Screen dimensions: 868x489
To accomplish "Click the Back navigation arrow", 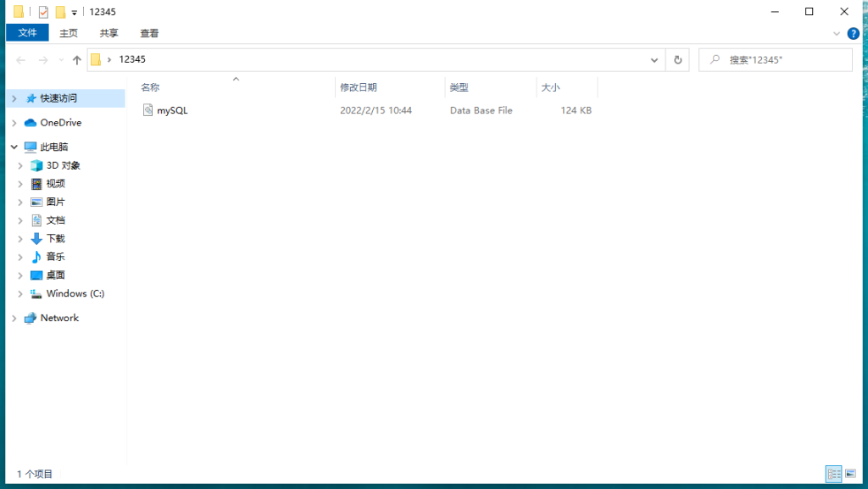I will [x=21, y=59].
